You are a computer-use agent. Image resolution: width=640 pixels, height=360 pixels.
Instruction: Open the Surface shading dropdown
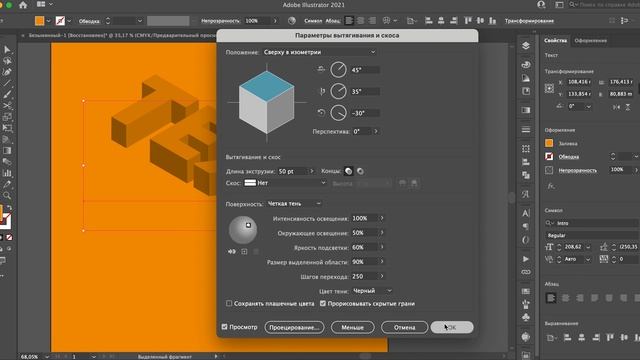pos(294,203)
